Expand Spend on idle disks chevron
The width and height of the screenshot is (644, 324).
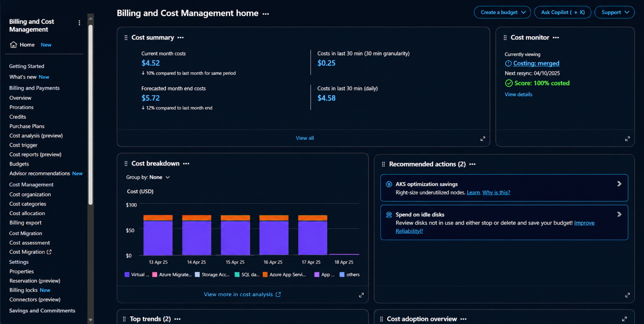click(x=619, y=214)
